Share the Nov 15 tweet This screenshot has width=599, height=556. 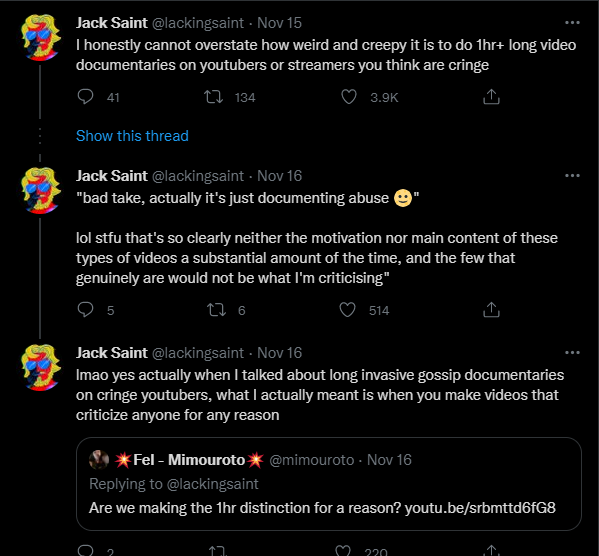pyautogui.click(x=491, y=97)
